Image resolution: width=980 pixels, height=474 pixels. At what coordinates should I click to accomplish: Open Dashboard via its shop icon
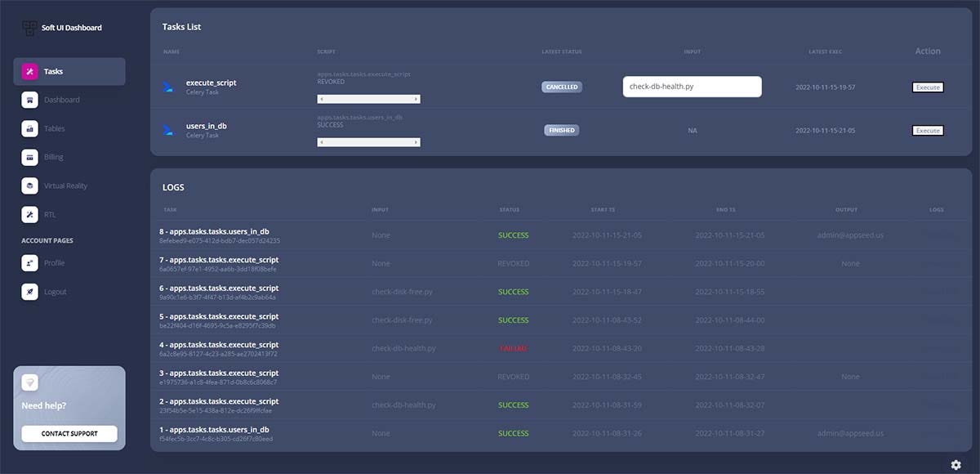coord(29,100)
